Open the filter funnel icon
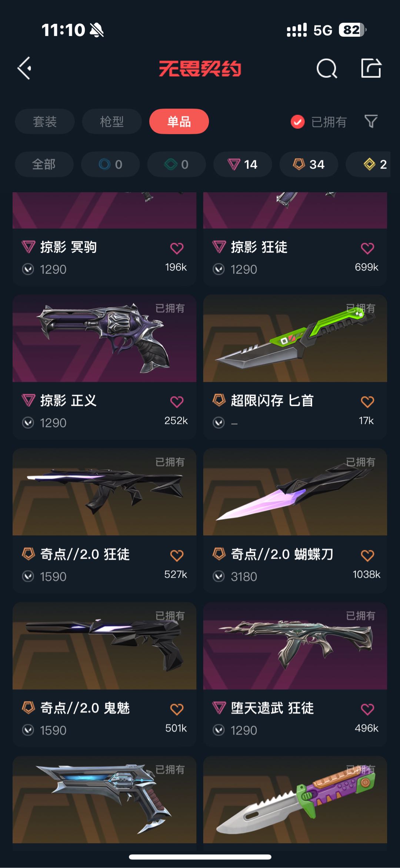This screenshot has height=868, width=400. click(371, 121)
